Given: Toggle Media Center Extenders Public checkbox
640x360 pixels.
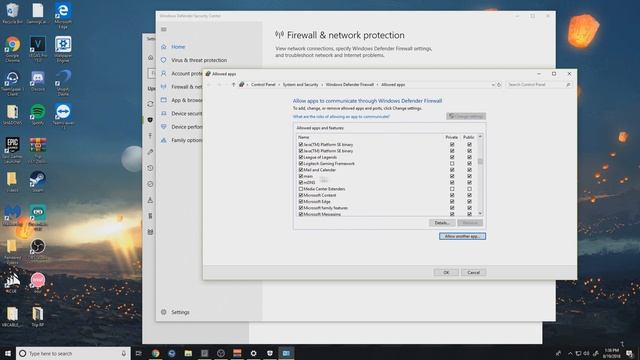Looking at the screenshot, I should pyautogui.click(x=469, y=189).
